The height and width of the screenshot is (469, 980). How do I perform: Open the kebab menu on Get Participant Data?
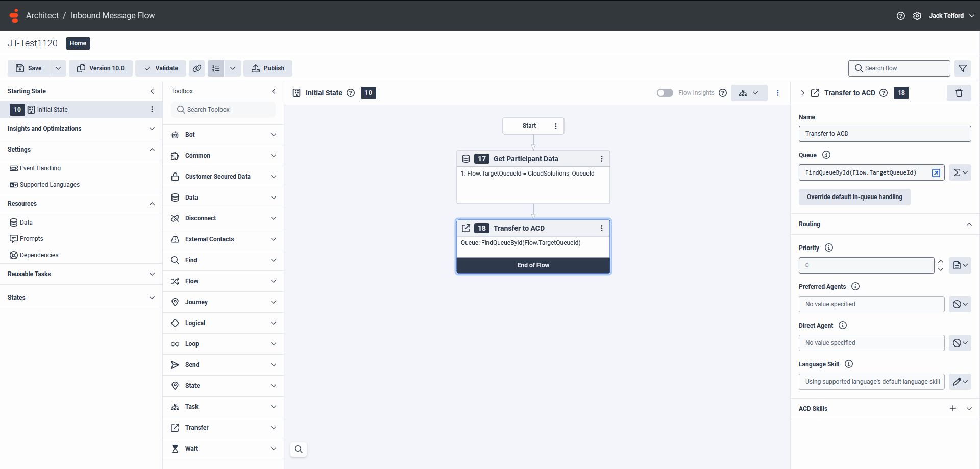602,159
